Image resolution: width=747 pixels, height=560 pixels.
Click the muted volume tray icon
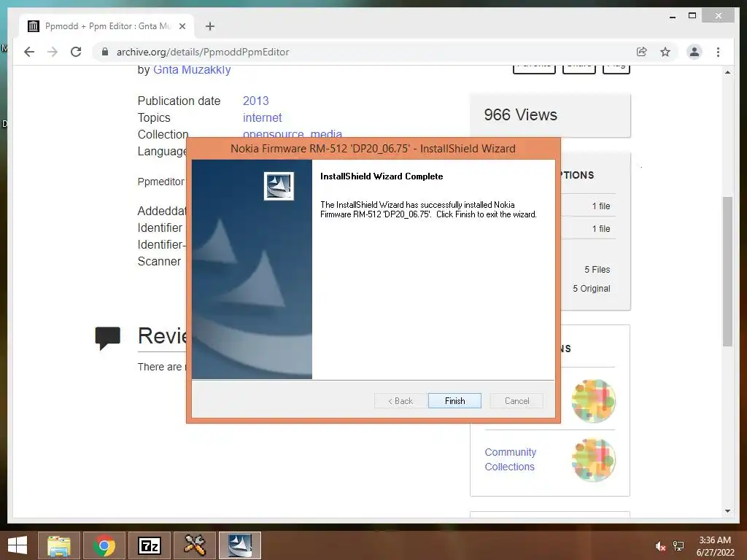tap(660, 546)
